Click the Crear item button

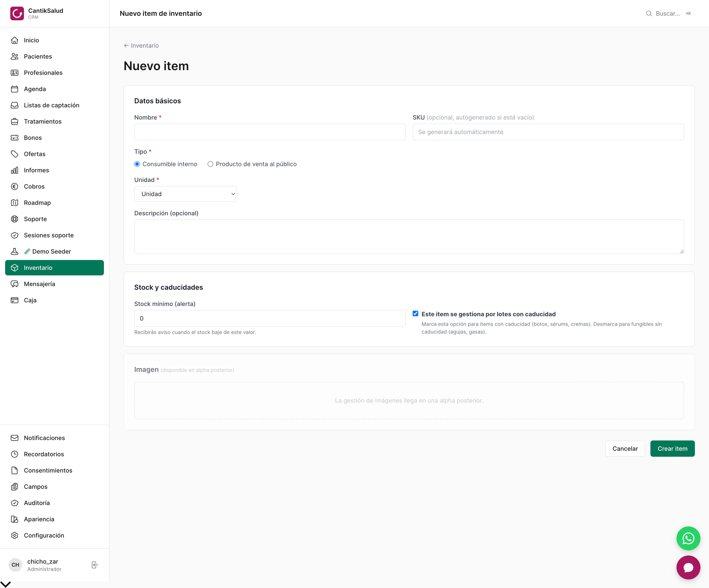pyautogui.click(x=672, y=449)
